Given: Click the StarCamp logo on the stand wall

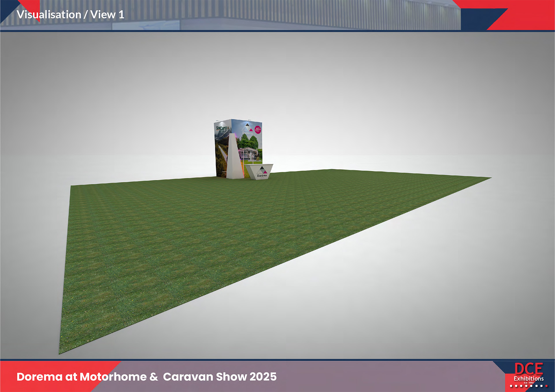Looking at the screenshot, I should [x=222, y=128].
